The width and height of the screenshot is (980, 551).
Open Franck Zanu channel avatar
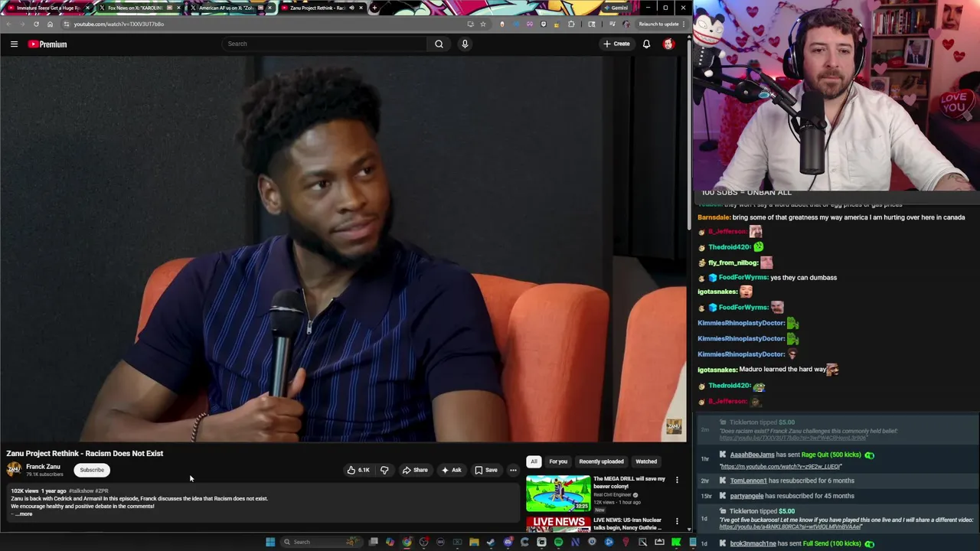(x=14, y=470)
